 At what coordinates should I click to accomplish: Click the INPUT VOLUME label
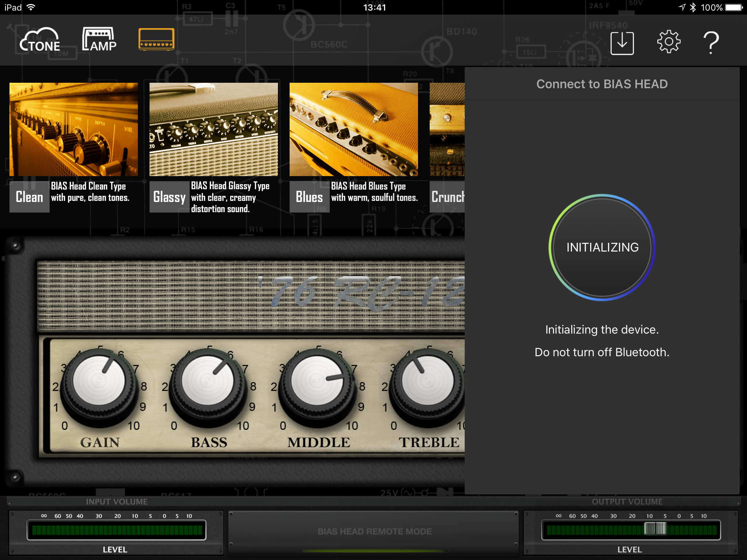[117, 502]
